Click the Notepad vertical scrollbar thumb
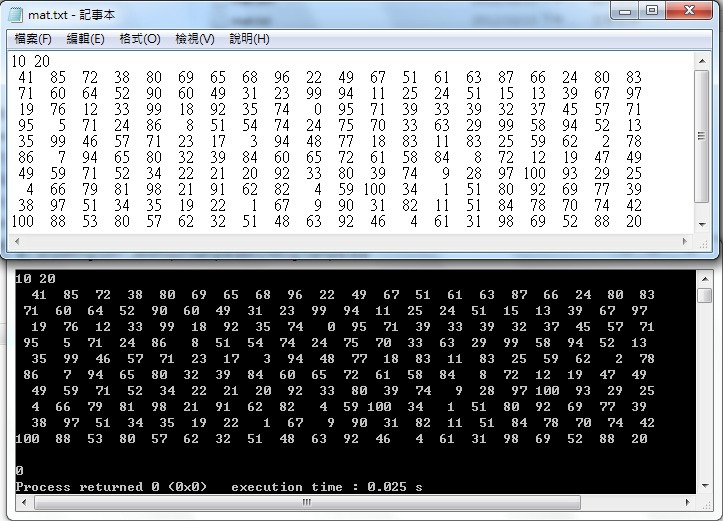The height and width of the screenshot is (521, 723). pos(702,136)
